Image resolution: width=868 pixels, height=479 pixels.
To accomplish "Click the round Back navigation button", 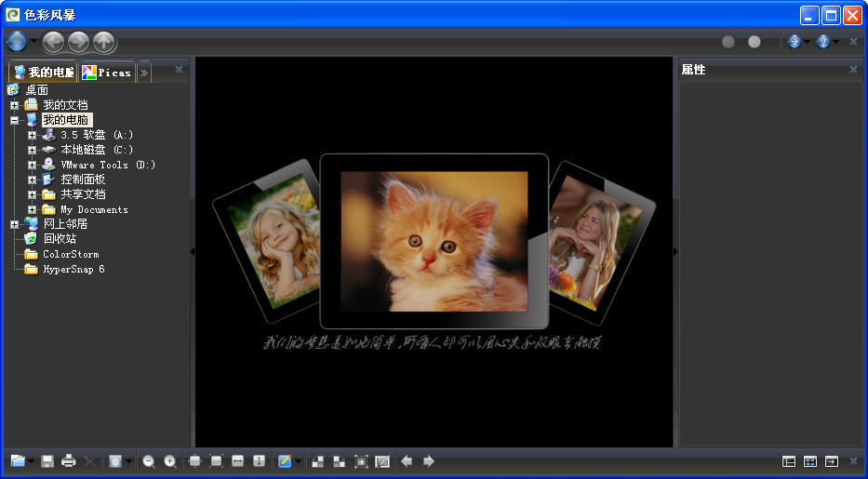I will click(54, 42).
